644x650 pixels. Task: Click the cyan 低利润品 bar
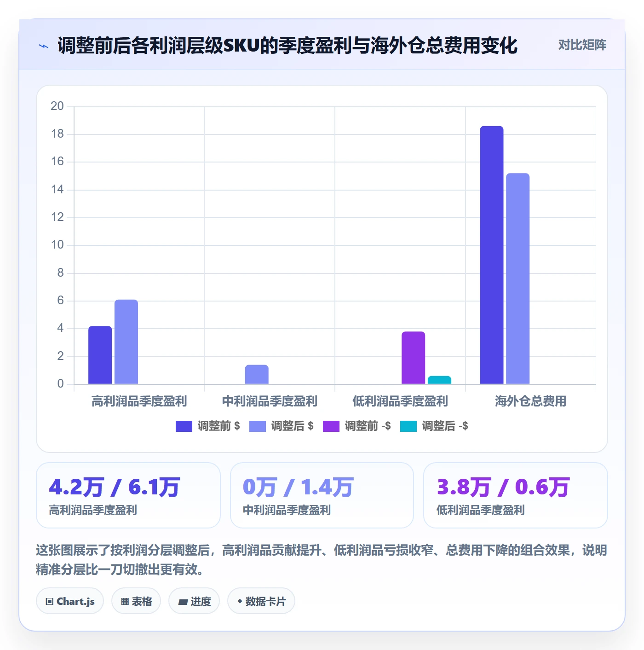tap(439, 380)
